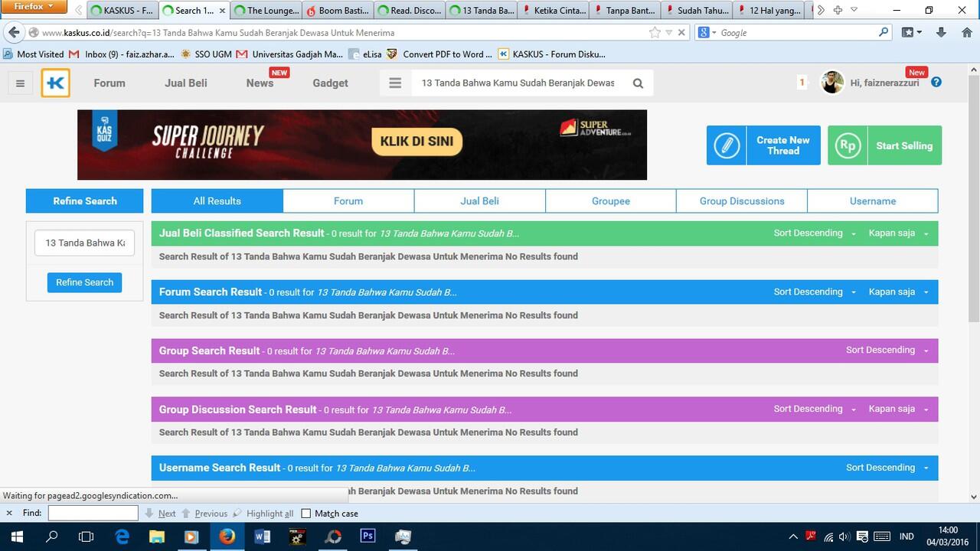Viewport: 980px width, 551px height.
Task: Toggle the Match case checkbox
Action: tap(306, 514)
